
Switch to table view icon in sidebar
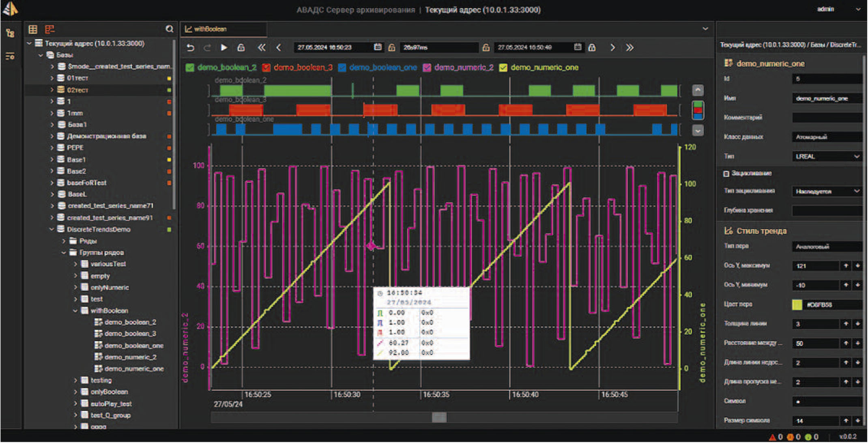[x=33, y=29]
